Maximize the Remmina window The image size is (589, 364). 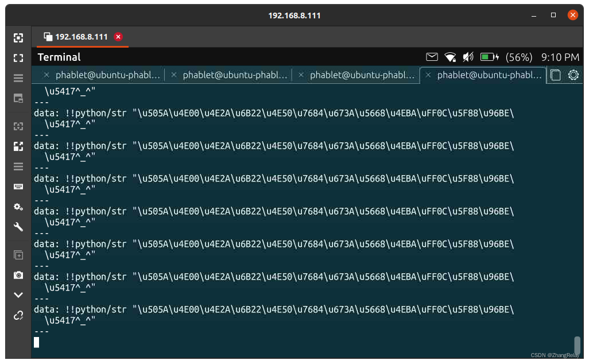(x=553, y=15)
